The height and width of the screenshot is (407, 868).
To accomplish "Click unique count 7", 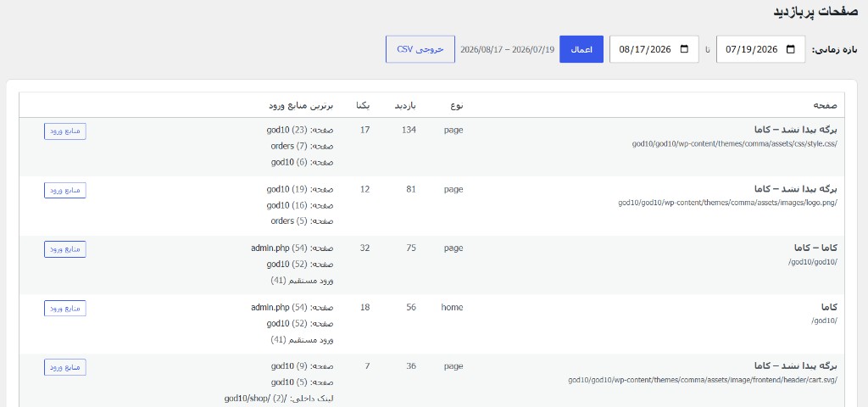I will click(x=368, y=366).
